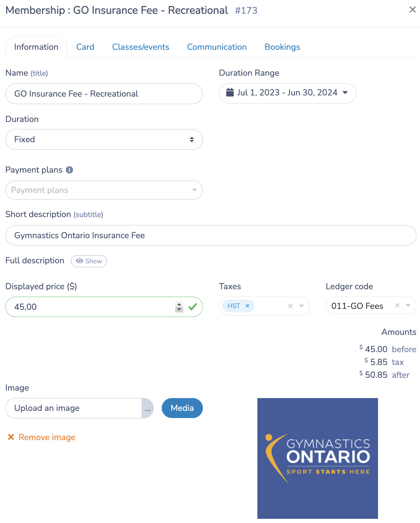Open the Taxes dropdown arrow
This screenshot has width=420, height=523.
coord(301,306)
